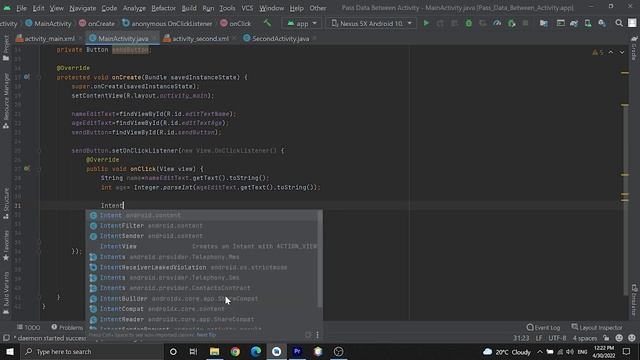The width and height of the screenshot is (640, 360).
Task: Open the Navigate menu
Action: tap(82, 8)
